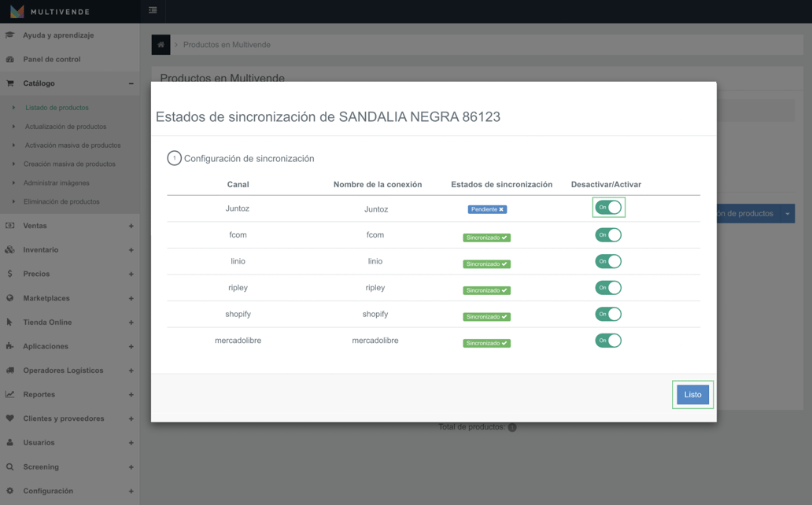Image resolution: width=812 pixels, height=505 pixels.
Task: Click the Aplicaciones puzzle icon
Action: click(9, 346)
